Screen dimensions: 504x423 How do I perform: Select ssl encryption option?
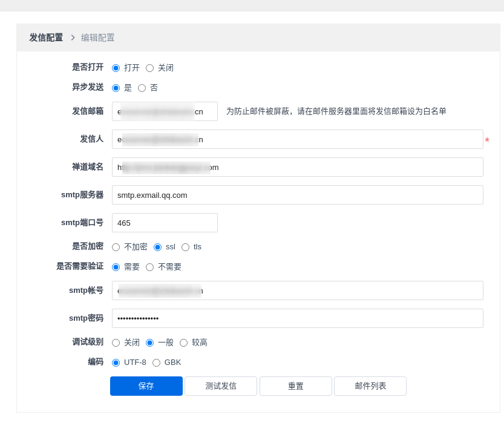157,247
